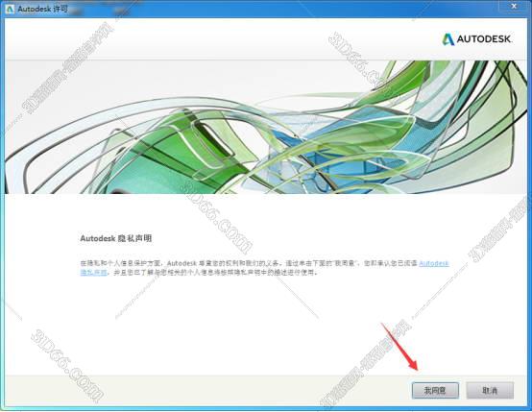Click the 我同意 (I Agree) button
Viewport: 532px width, 412px height.
pyautogui.click(x=435, y=390)
